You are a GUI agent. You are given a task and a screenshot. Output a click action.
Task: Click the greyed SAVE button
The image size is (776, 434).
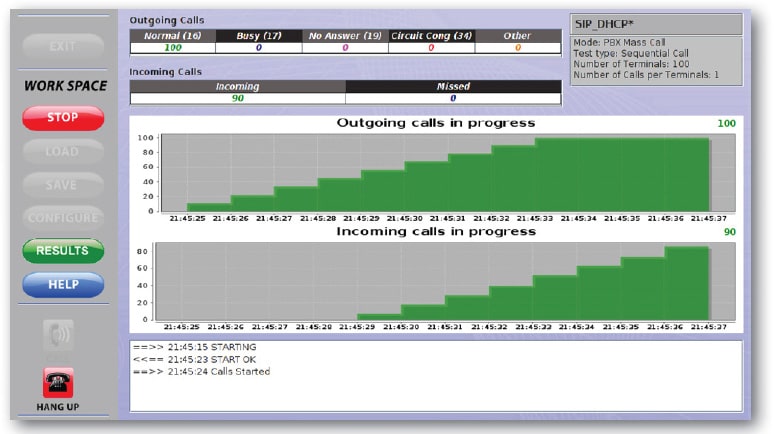point(63,185)
